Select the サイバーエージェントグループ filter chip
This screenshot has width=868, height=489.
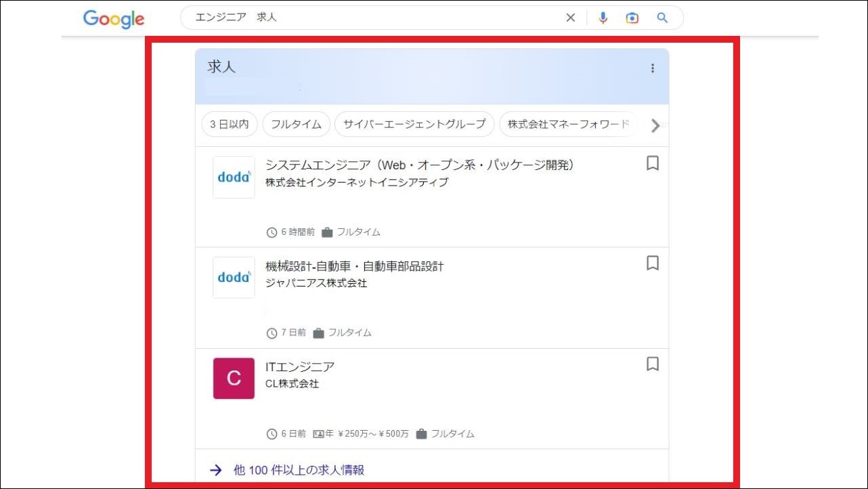[414, 124]
